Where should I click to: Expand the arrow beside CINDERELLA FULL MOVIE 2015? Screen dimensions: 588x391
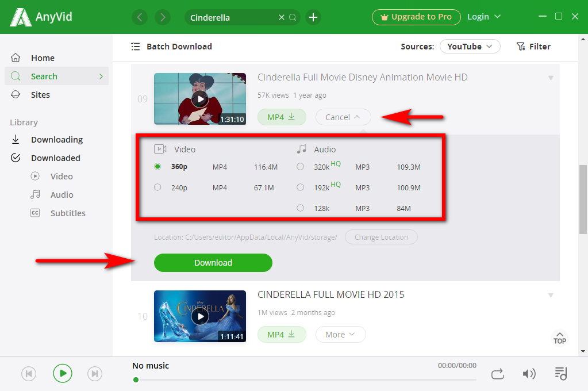[x=551, y=296]
